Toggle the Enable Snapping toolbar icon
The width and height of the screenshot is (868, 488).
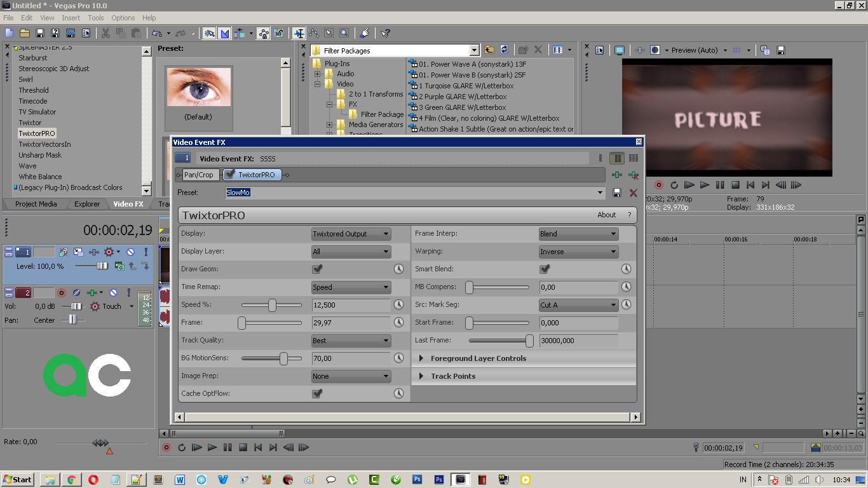(x=209, y=33)
